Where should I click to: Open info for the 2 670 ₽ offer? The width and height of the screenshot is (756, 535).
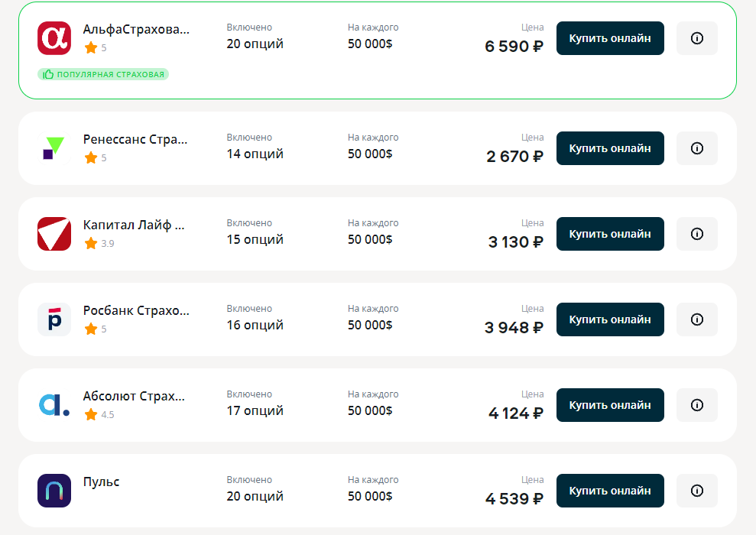tap(697, 148)
